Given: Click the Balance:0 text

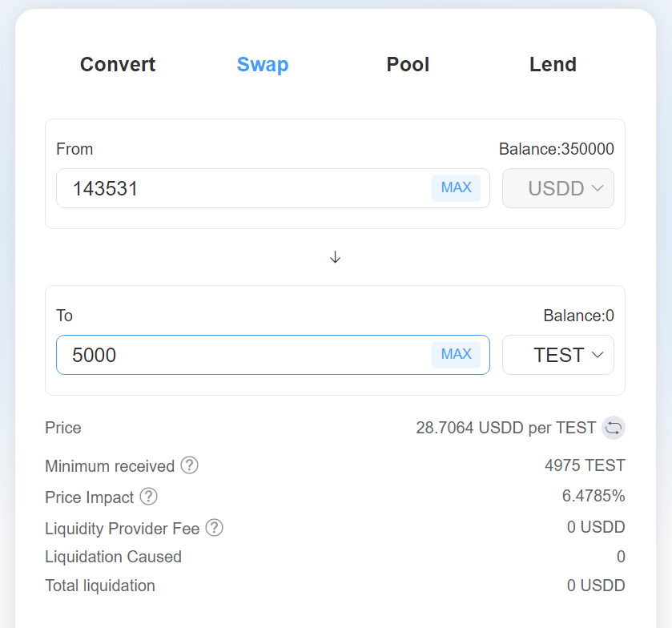Looking at the screenshot, I should pos(578,316).
